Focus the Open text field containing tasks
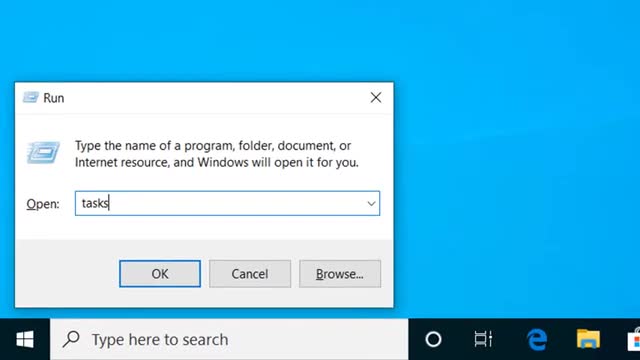The image size is (640, 360). [227, 203]
